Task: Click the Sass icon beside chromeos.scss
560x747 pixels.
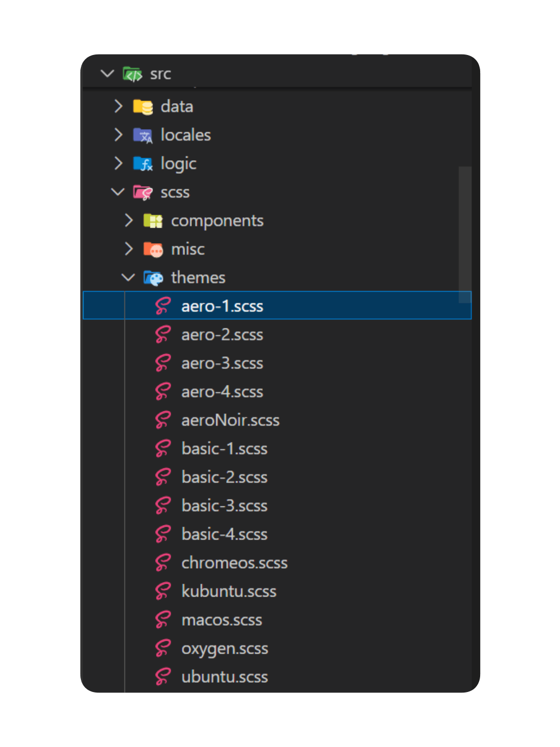Action: point(162,562)
